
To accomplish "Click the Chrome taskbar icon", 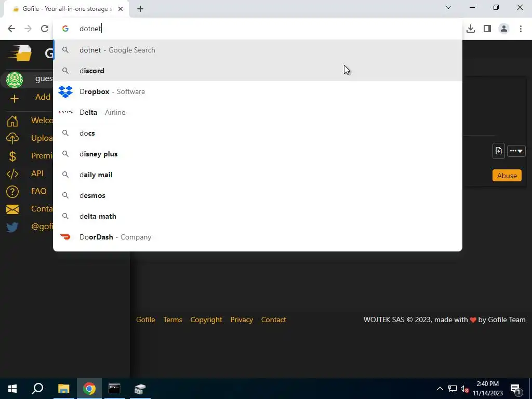I will click(89, 389).
